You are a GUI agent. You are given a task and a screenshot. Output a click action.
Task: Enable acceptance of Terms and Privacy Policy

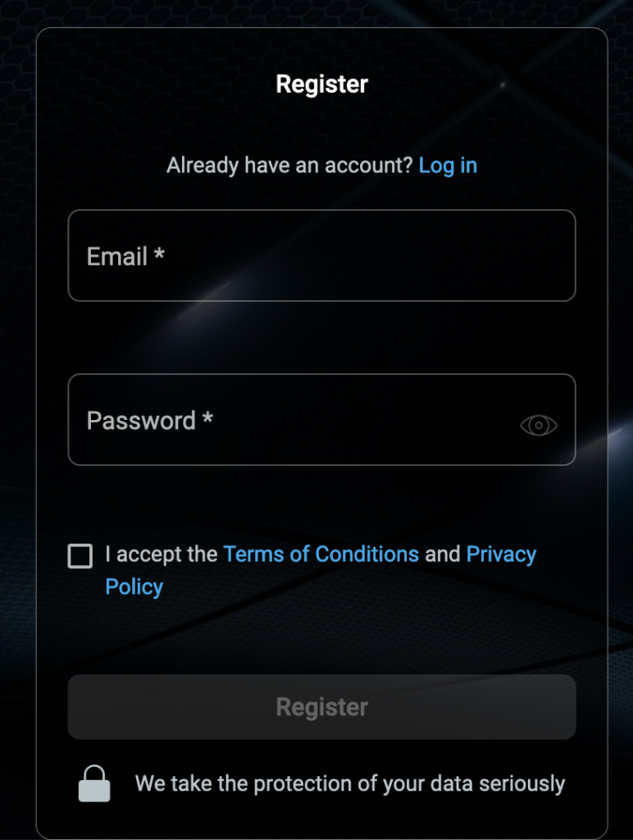click(x=80, y=555)
